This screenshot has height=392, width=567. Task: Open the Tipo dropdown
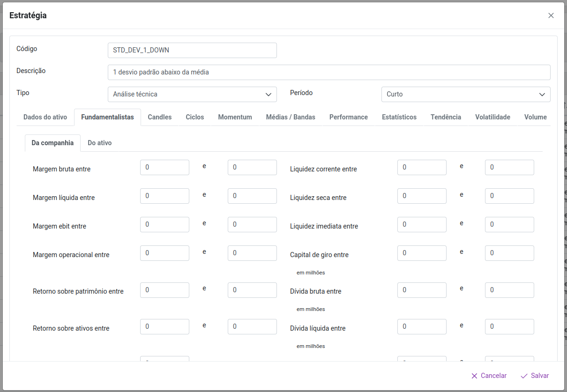pyautogui.click(x=192, y=94)
